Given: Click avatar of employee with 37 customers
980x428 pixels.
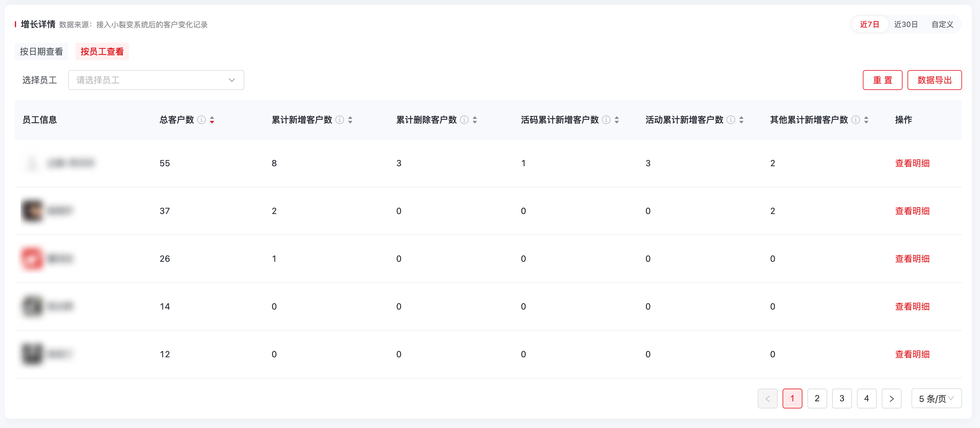Looking at the screenshot, I should tap(32, 211).
